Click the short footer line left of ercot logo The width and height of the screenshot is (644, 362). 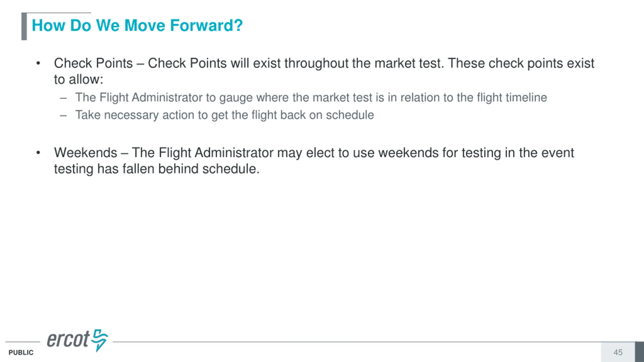[x=23, y=342]
